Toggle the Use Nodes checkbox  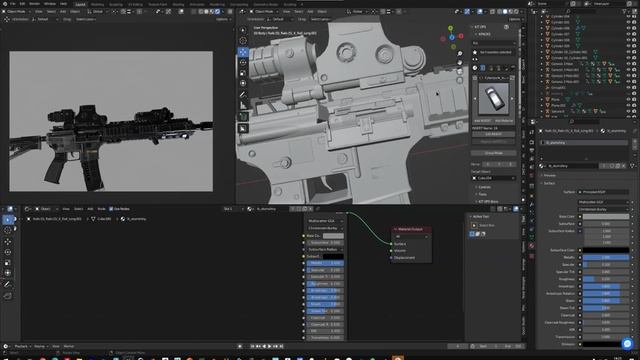(x=111, y=209)
